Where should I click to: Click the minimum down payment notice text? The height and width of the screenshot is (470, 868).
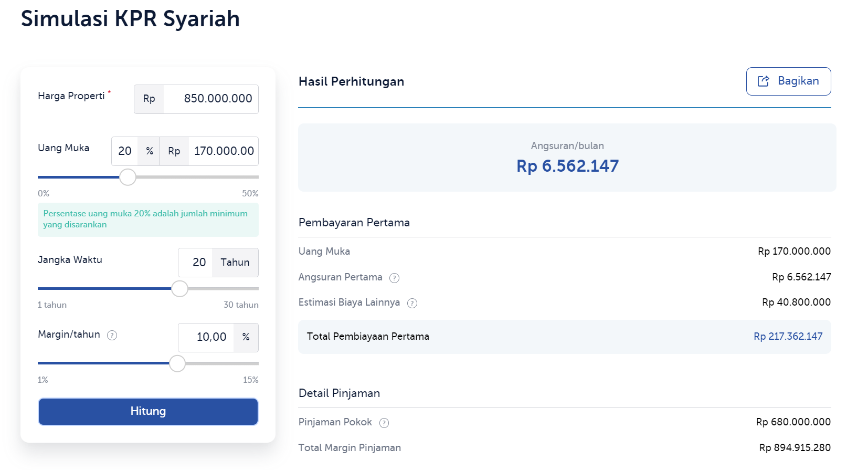[x=145, y=219]
